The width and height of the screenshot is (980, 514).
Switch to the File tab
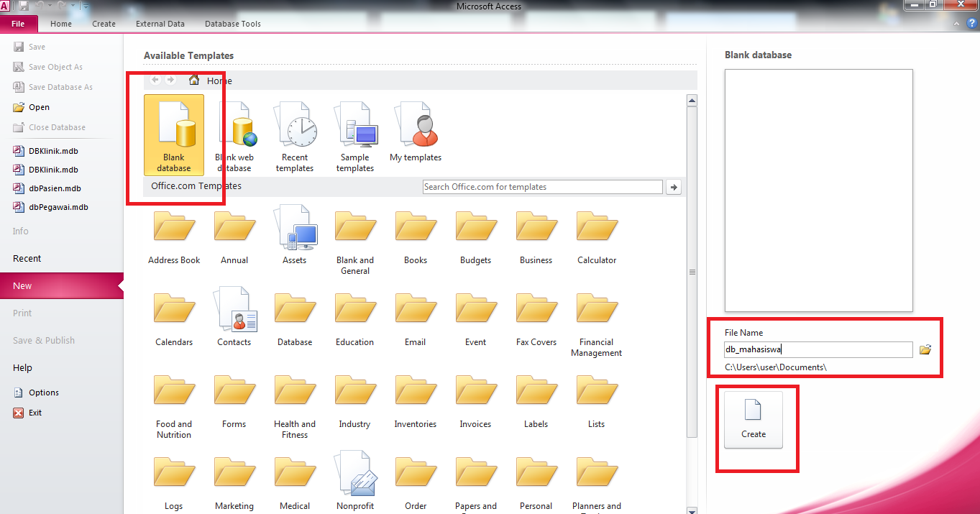(19, 24)
